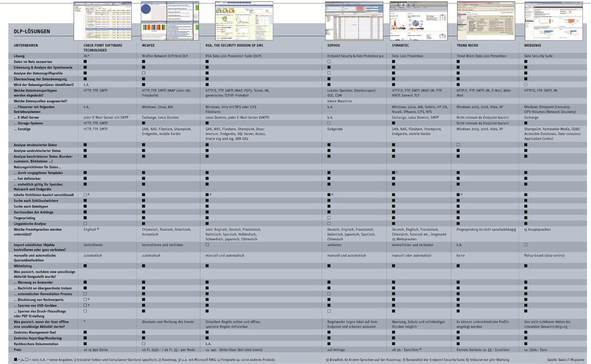Click the 'ab 14'990 Dollar' price
Image resolution: width=591 pixels, height=364 pixels.
[97, 349]
